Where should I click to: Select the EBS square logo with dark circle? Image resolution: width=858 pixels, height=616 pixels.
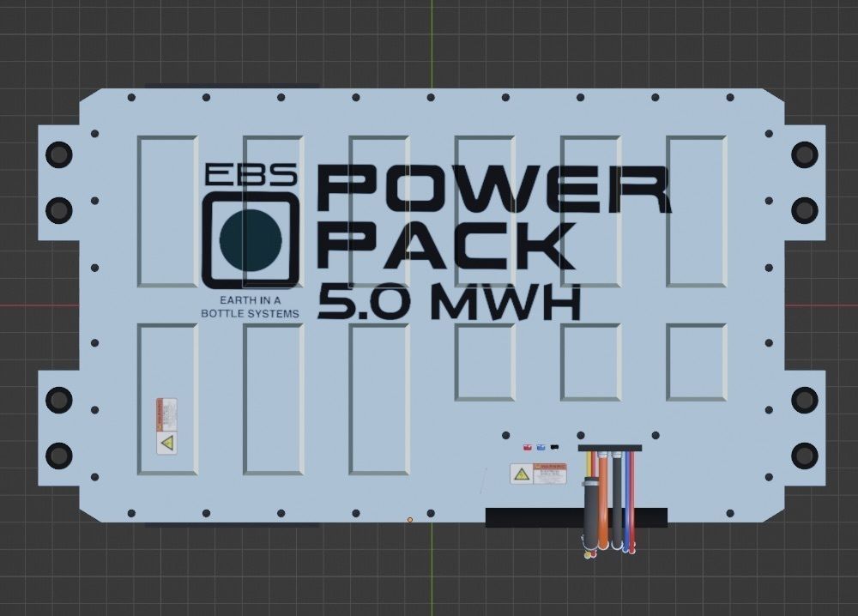tap(251, 239)
